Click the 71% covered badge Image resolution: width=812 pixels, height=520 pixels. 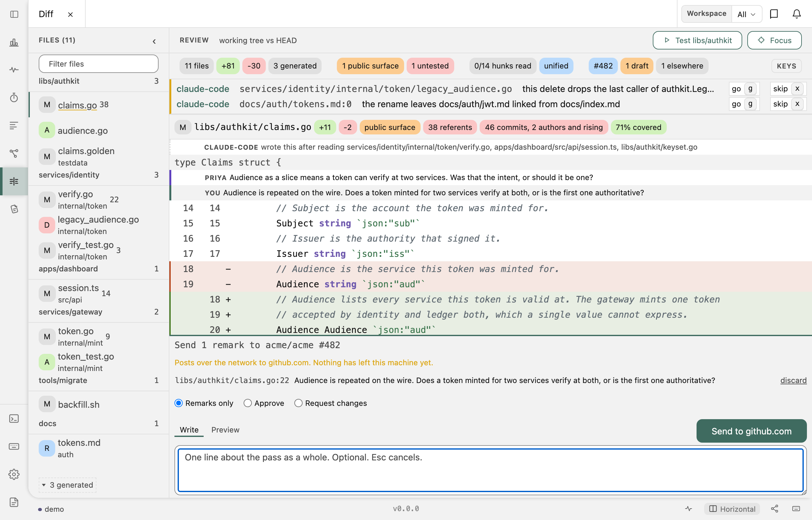click(638, 127)
